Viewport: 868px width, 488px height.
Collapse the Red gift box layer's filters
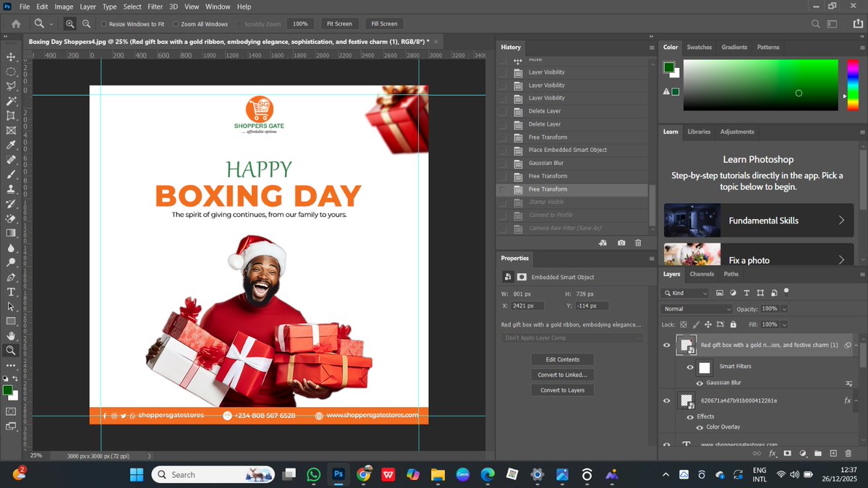tap(856, 346)
